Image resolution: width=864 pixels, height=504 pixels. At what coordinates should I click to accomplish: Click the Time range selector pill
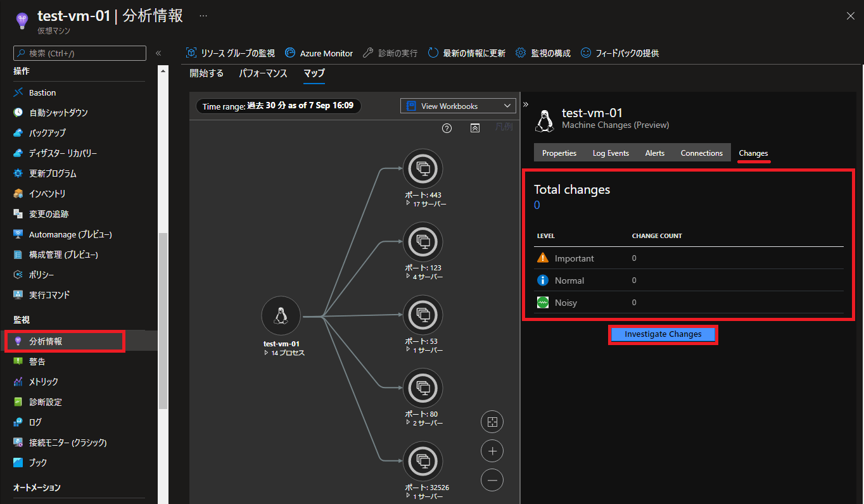click(278, 106)
